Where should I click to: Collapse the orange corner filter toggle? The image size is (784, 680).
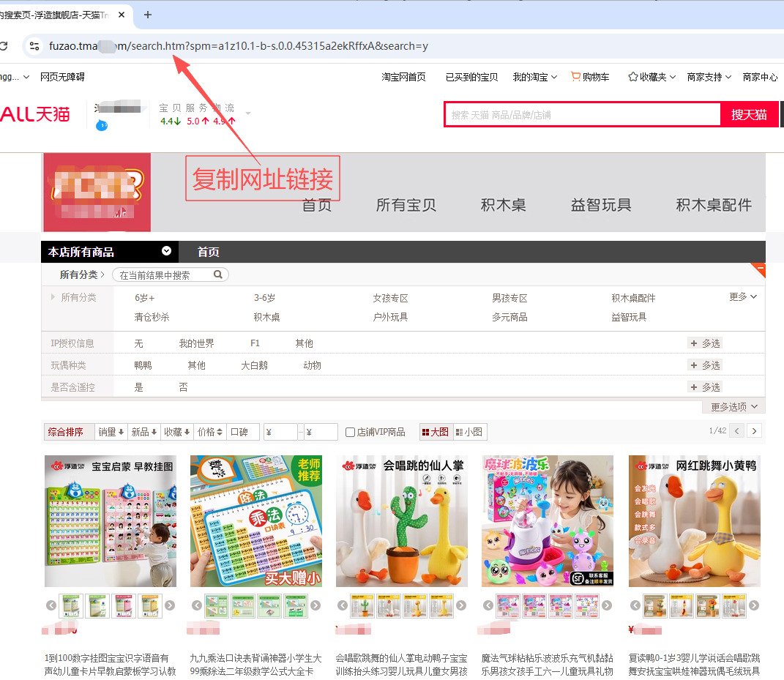point(759,269)
